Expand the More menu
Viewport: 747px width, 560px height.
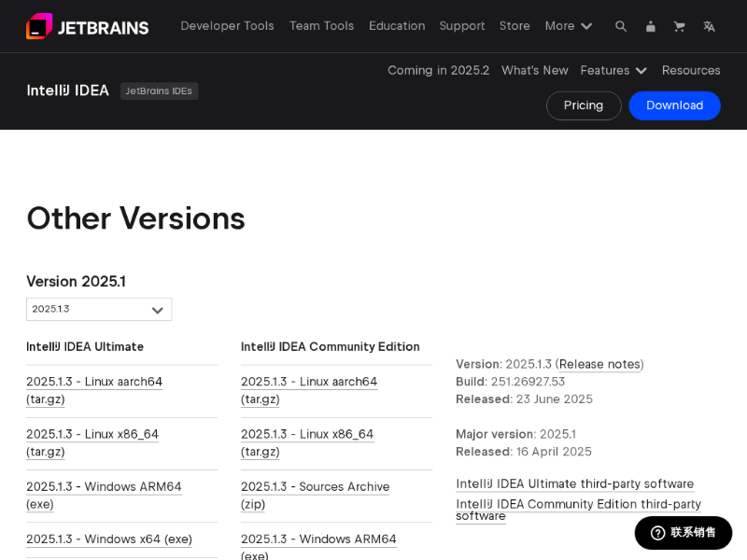[569, 26]
